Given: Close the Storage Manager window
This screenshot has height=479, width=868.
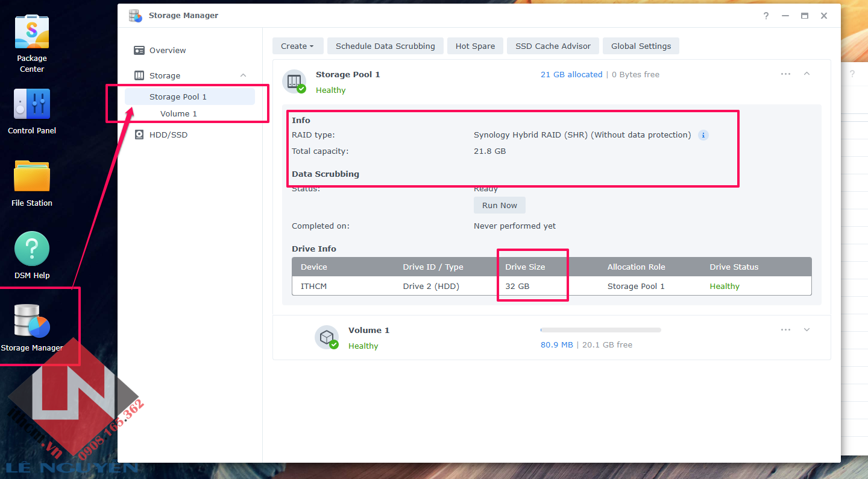Looking at the screenshot, I should click(824, 16).
